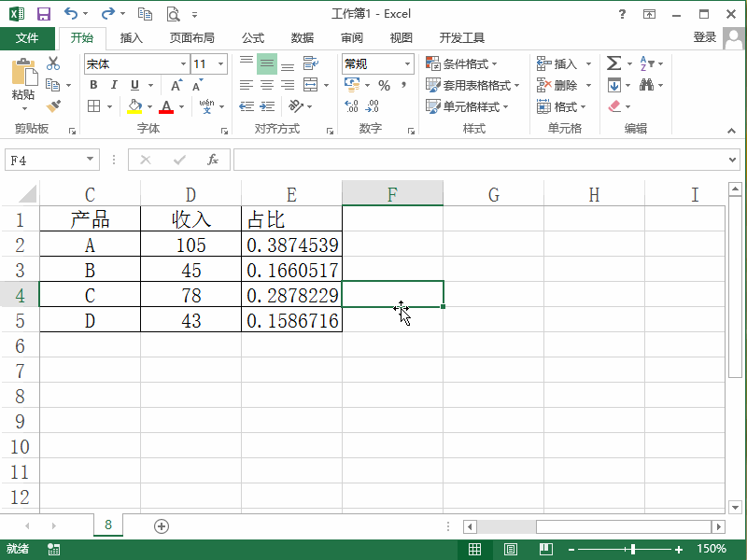
Task: Center cell text horizontally
Action: point(267,85)
